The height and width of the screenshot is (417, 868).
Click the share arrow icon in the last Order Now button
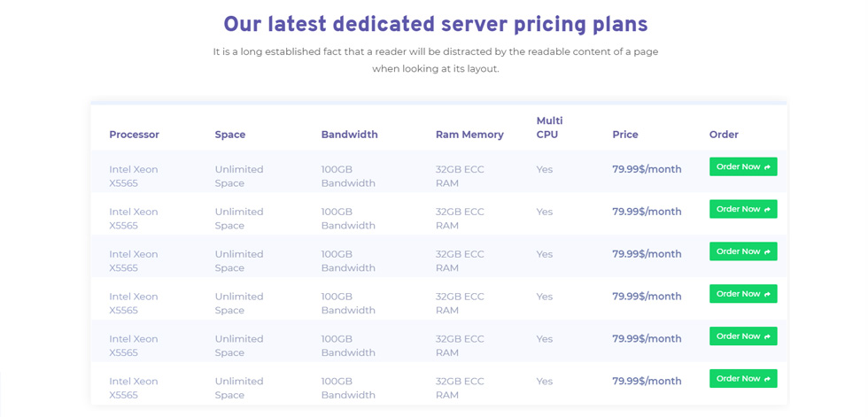coord(767,380)
